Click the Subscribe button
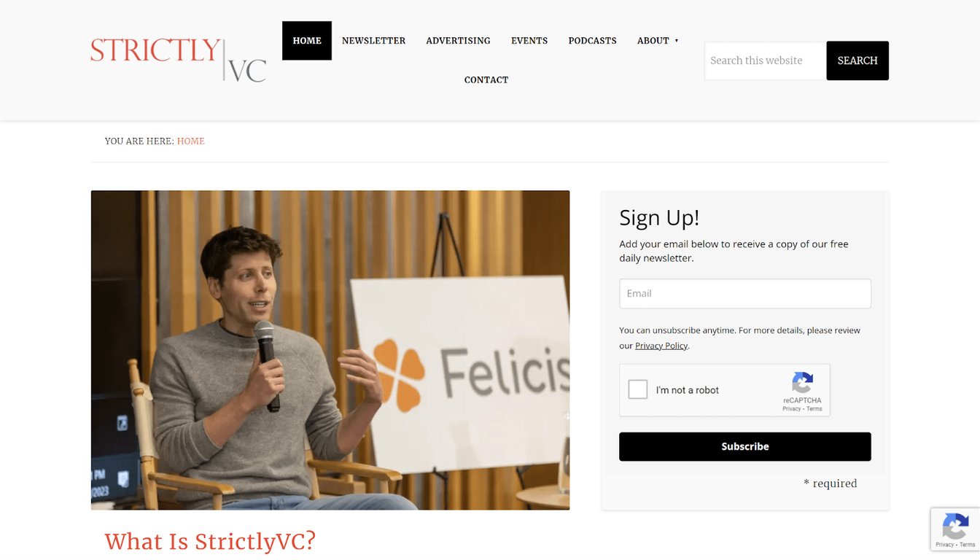The image size is (980, 560). tap(745, 446)
